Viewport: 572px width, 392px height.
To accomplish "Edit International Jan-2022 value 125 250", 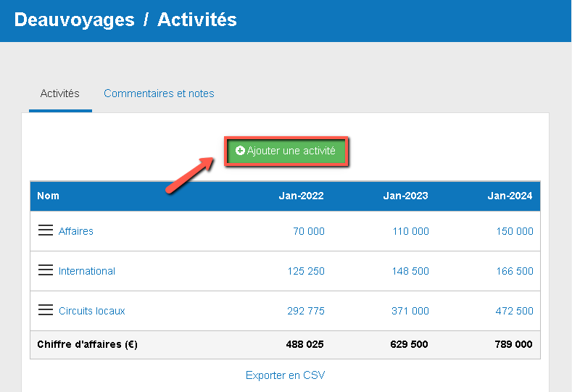I will (x=306, y=271).
